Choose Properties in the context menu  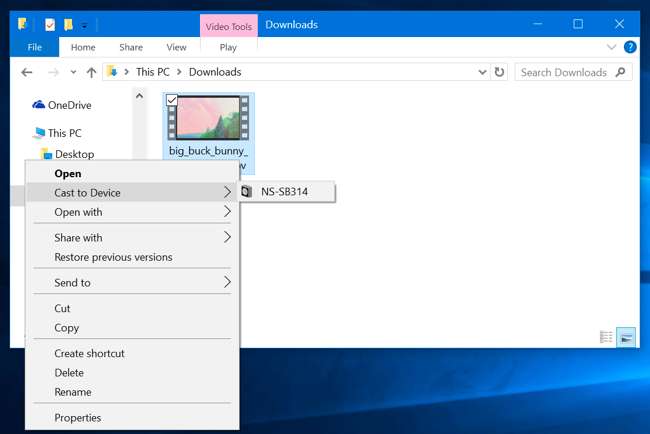(x=78, y=418)
